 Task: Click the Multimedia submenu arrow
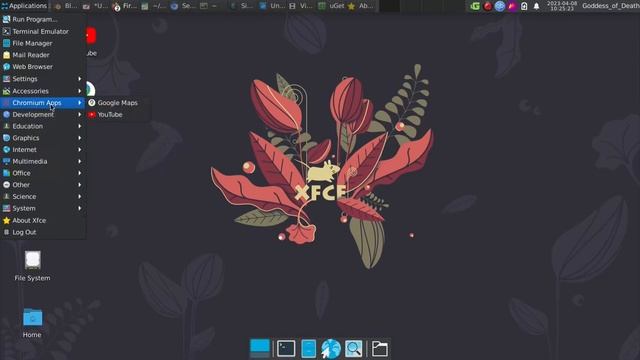click(x=80, y=162)
